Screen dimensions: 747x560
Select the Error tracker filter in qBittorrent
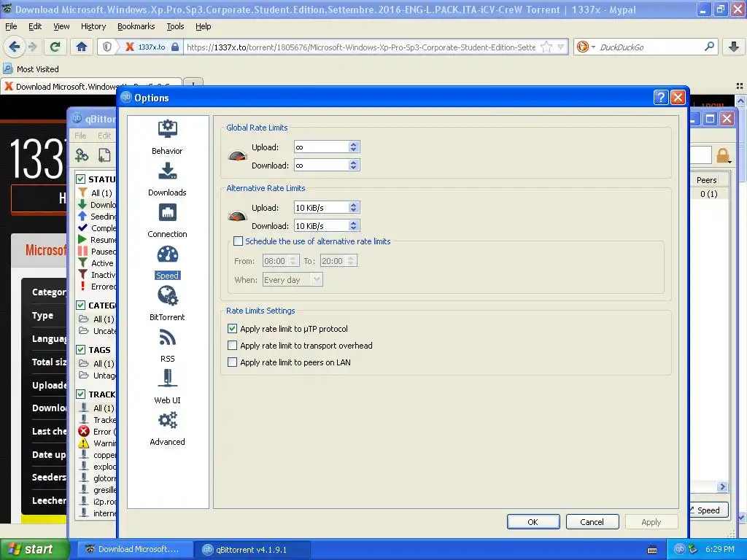97,432
